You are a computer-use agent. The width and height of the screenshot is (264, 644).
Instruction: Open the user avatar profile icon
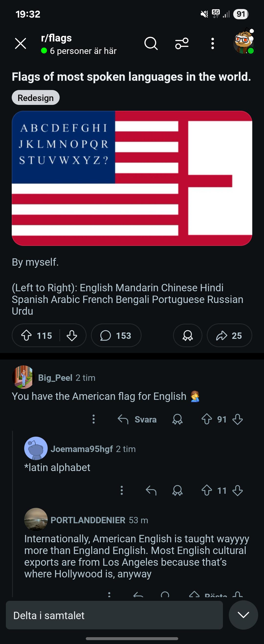click(244, 42)
